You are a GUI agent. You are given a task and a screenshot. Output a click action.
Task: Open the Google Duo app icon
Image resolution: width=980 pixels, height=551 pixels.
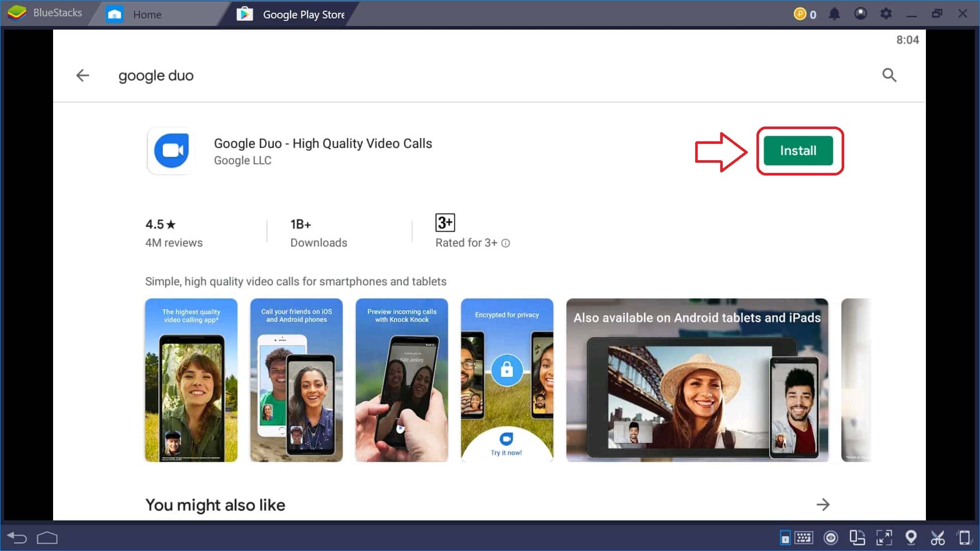coord(171,151)
